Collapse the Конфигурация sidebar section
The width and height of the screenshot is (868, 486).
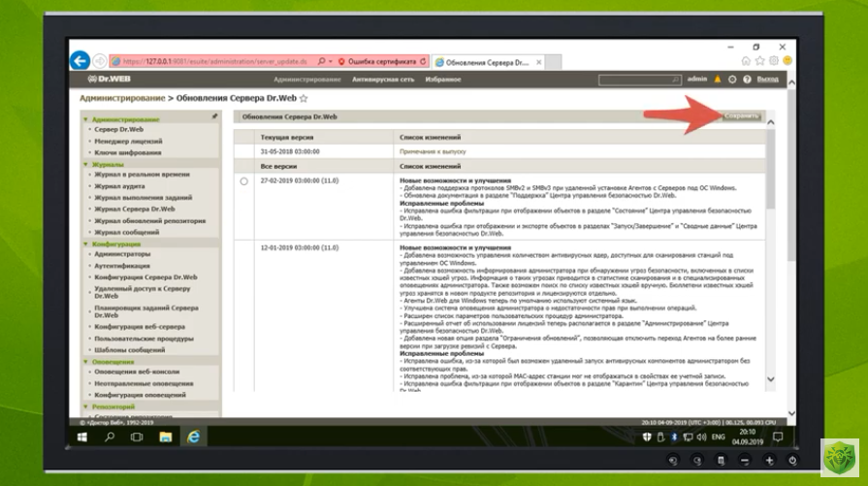[85, 244]
